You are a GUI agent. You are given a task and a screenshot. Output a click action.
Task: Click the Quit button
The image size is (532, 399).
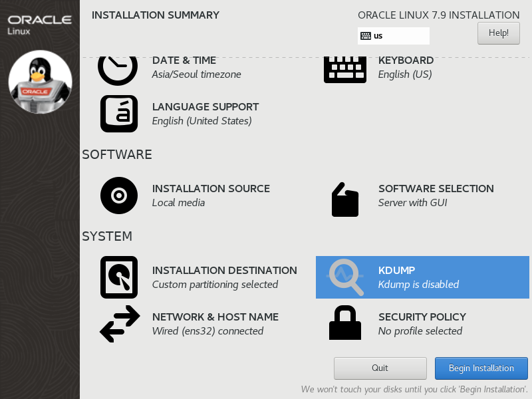coord(380,368)
